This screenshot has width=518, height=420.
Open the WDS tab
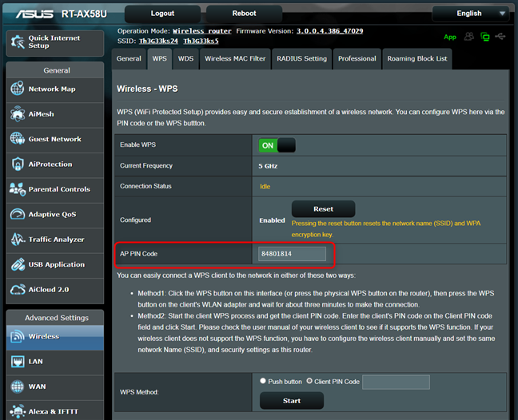point(185,59)
